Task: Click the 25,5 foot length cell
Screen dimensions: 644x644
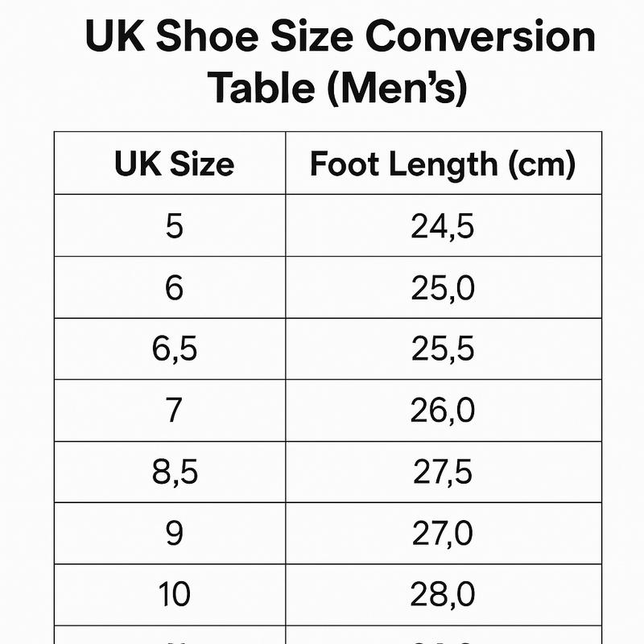Action: (x=444, y=349)
